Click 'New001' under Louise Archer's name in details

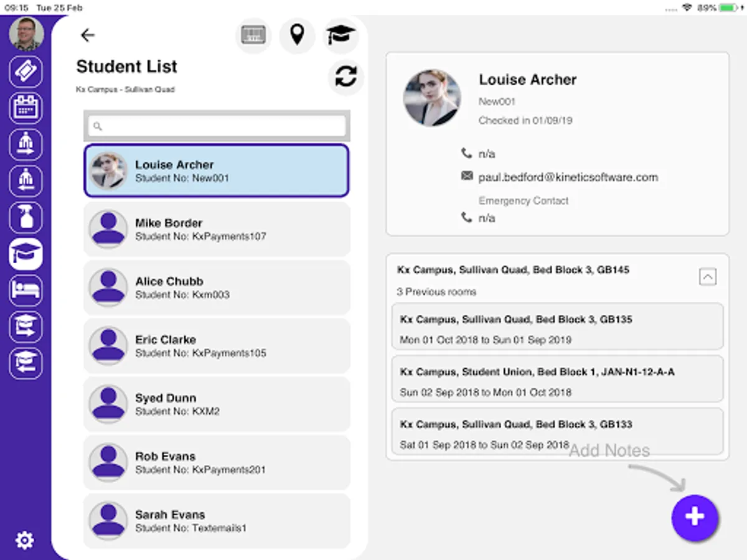497,101
